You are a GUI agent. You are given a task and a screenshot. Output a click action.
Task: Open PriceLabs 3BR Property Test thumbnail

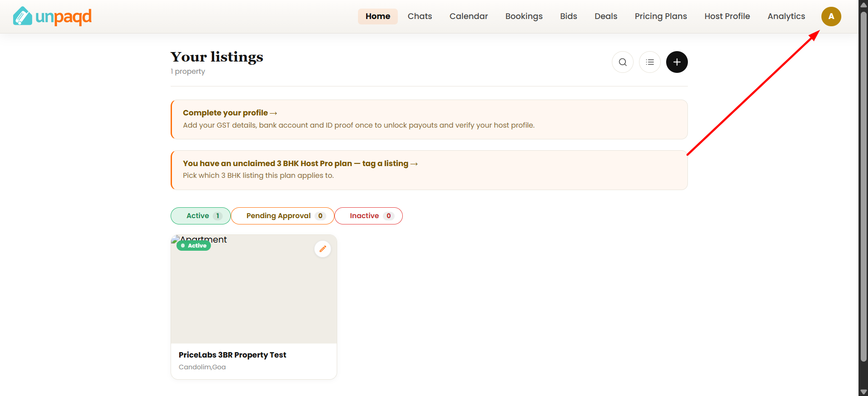click(x=254, y=289)
